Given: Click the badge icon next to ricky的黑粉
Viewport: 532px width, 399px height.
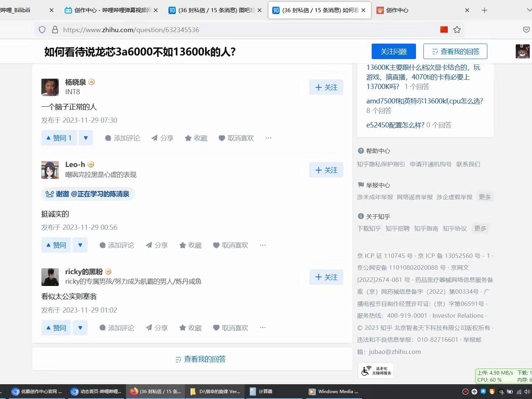Looking at the screenshot, I should pos(108,272).
